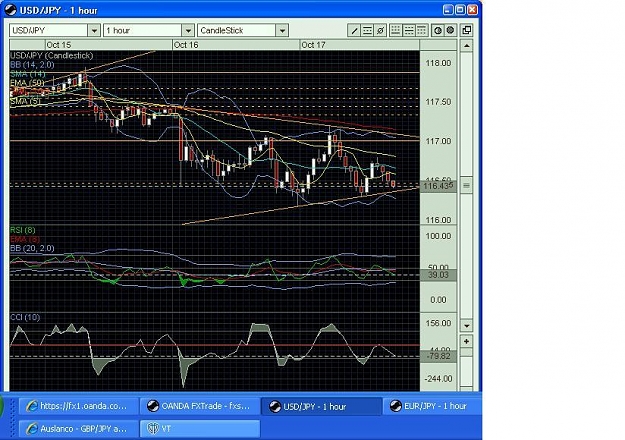Open the Auslanco GBP/JPY browser taskbar button
The height and width of the screenshot is (440, 625).
tap(79, 429)
